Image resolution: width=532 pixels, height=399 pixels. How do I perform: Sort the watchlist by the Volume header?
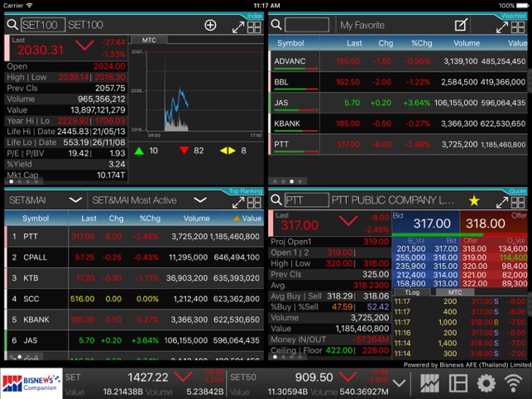pyautogui.click(x=467, y=43)
